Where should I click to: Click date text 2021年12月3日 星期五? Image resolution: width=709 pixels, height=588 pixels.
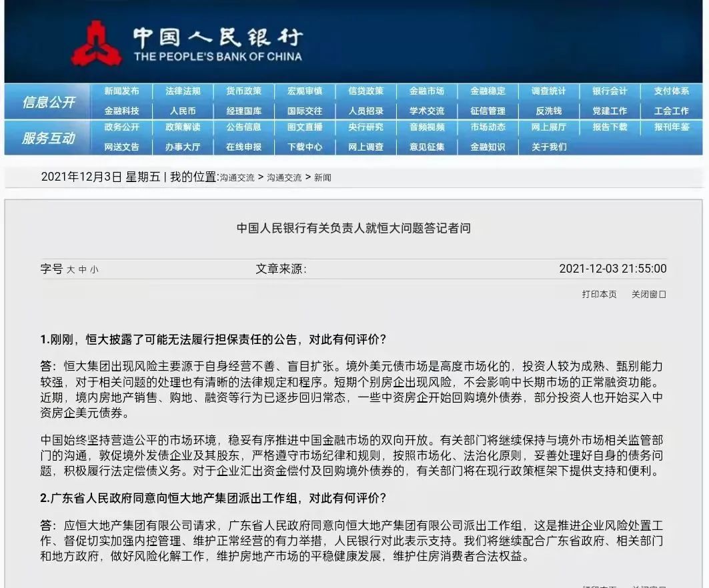point(101,177)
